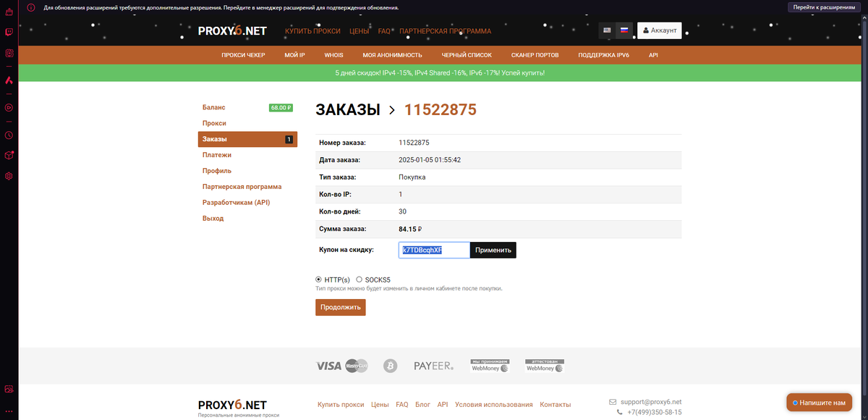This screenshot has height=420, width=868.
Task: Switch language to English flag
Action: (608, 30)
